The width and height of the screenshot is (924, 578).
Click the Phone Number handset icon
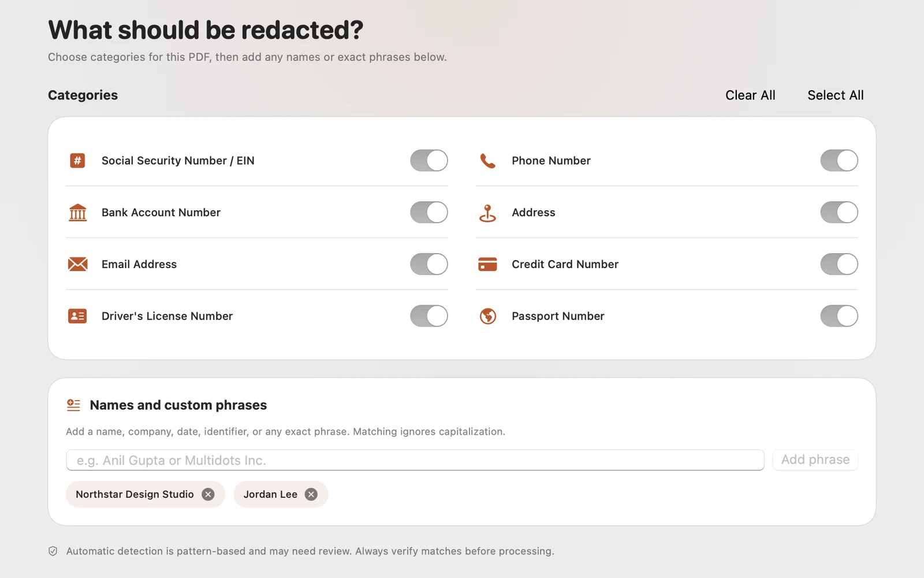(x=488, y=161)
